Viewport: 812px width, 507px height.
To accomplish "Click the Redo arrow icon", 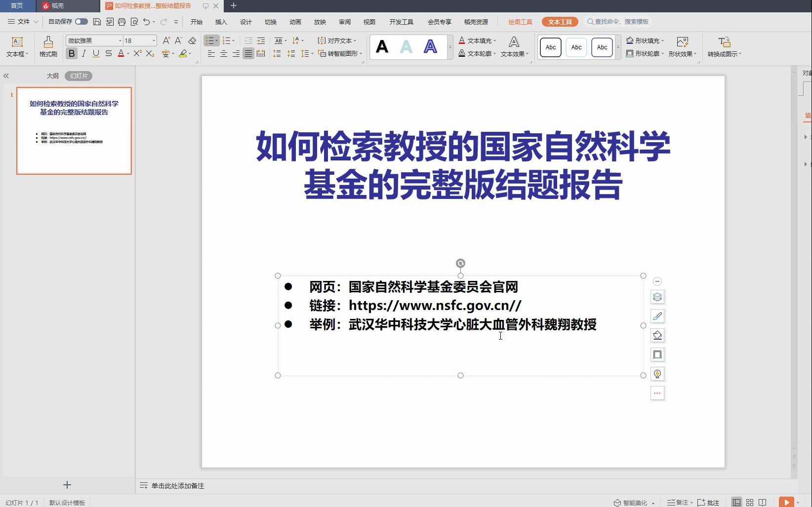I will [x=163, y=22].
